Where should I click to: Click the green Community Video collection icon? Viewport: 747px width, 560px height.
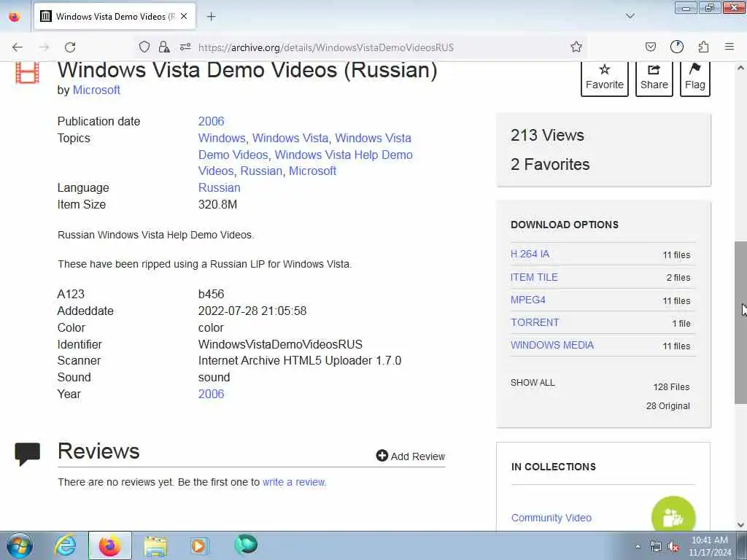coord(673,516)
